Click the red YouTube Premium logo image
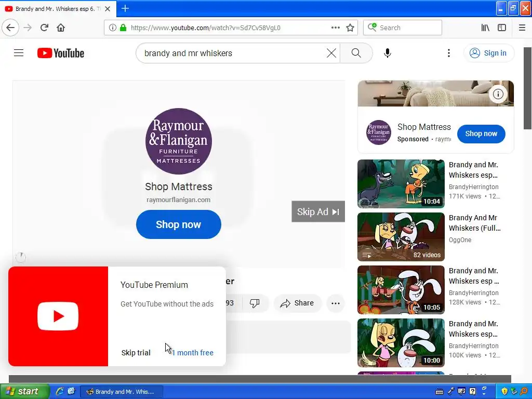The image size is (532, 399). [58, 316]
